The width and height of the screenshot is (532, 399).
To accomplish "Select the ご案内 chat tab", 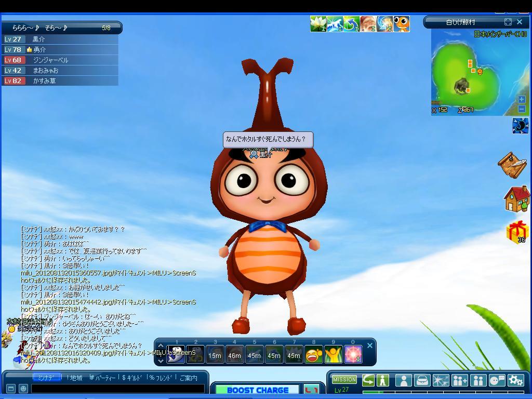I will [188, 378].
